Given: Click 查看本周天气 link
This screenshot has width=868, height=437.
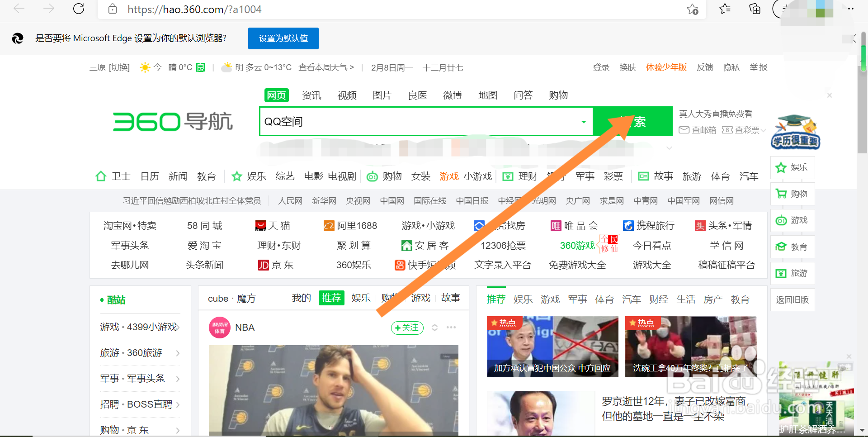Looking at the screenshot, I should [x=326, y=67].
